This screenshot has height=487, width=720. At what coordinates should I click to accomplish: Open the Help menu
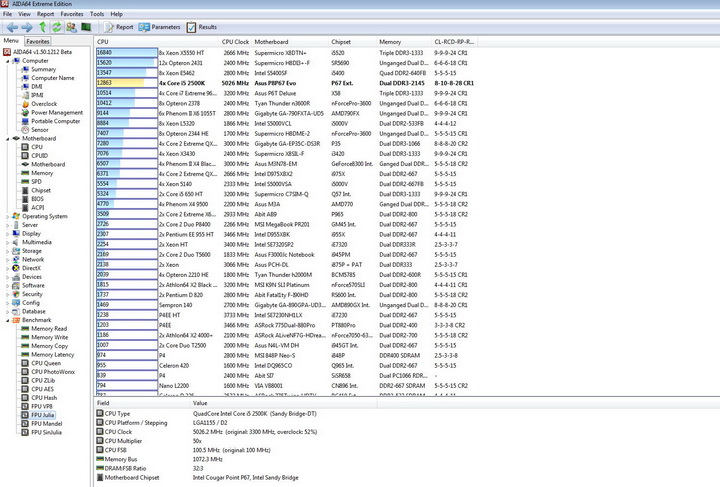point(117,14)
